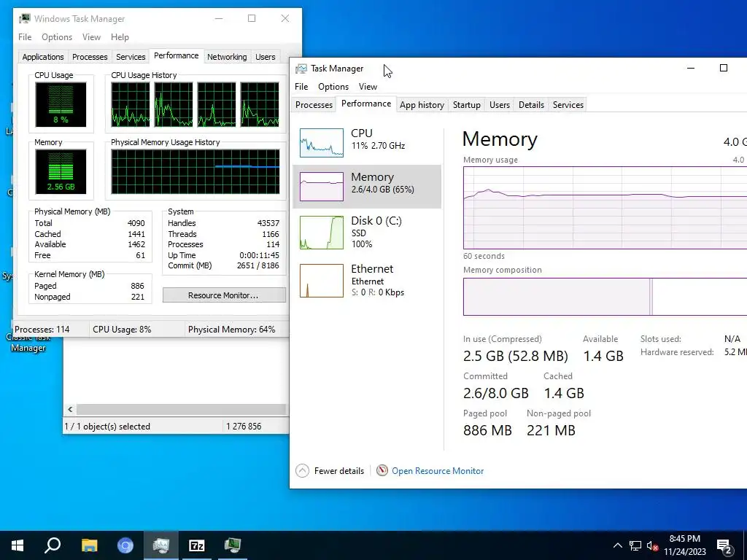Select Performance tab in classic Task Manager
Image resolution: width=747 pixels, height=560 pixels.
(177, 55)
